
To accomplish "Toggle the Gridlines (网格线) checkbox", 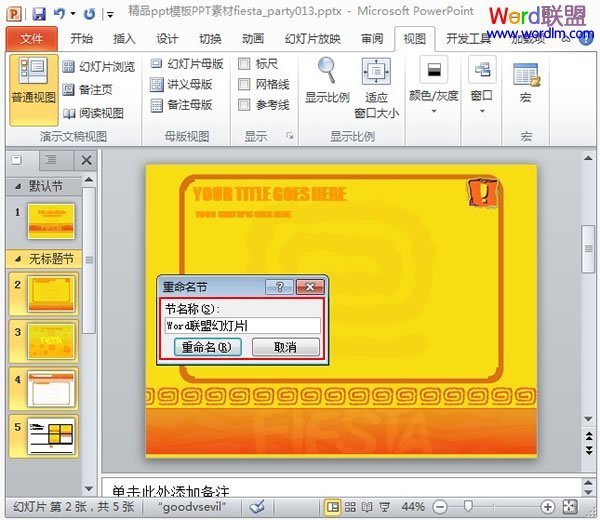I will [x=245, y=85].
